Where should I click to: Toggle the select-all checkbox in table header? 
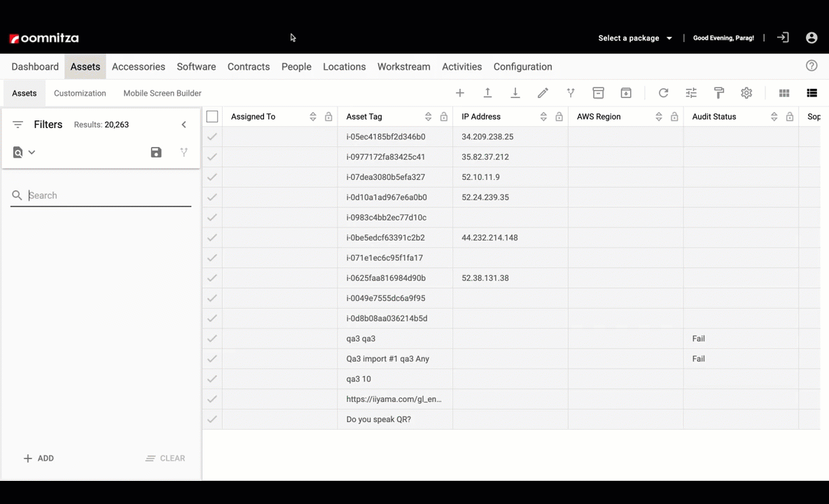coord(212,117)
